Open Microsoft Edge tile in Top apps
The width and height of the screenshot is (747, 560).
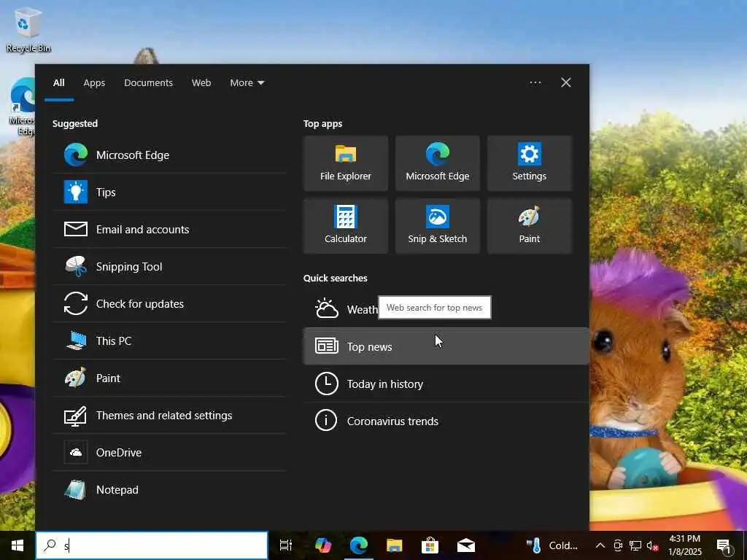[x=438, y=163]
